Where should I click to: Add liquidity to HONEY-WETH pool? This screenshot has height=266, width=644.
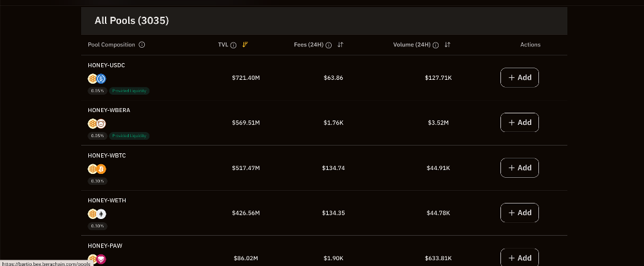520,213
